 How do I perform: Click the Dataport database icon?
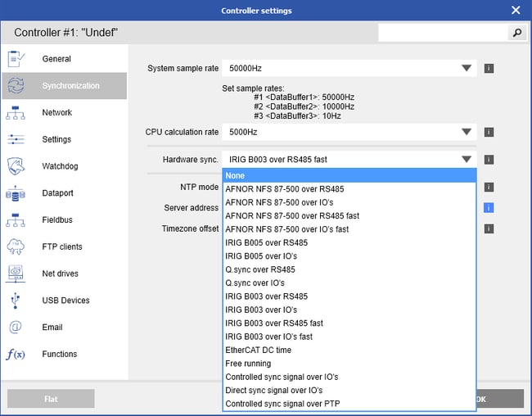click(x=16, y=193)
